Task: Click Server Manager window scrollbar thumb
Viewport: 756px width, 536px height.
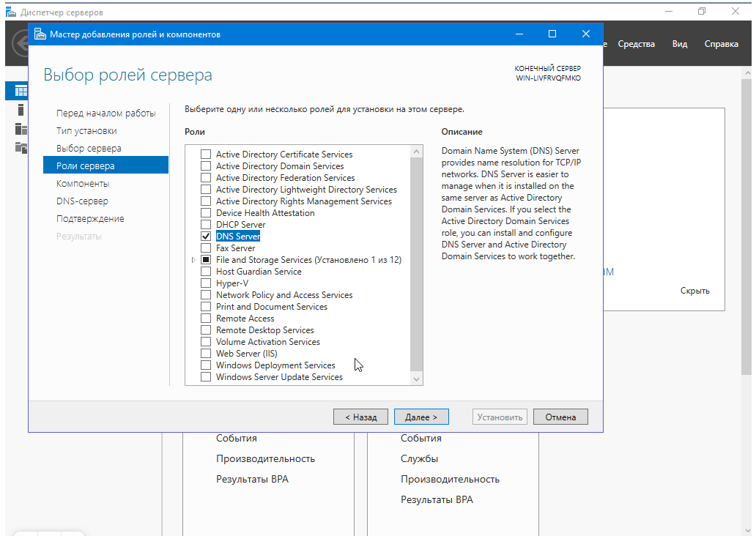Action: [x=746, y=226]
